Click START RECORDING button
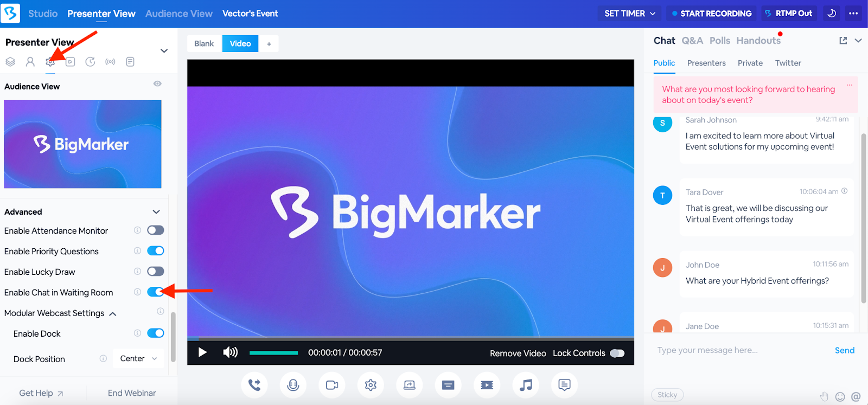 click(712, 14)
